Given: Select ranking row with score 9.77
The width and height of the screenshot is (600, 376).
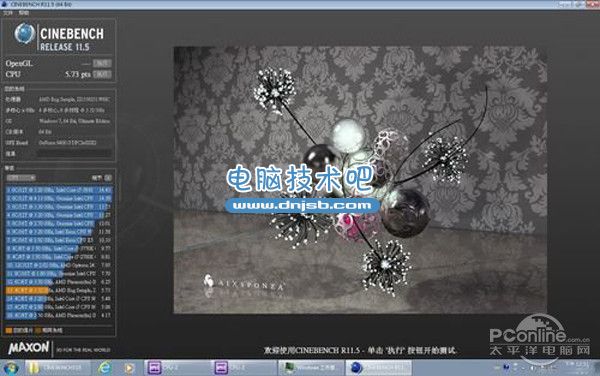Looking at the screenshot, I should 59,248.
